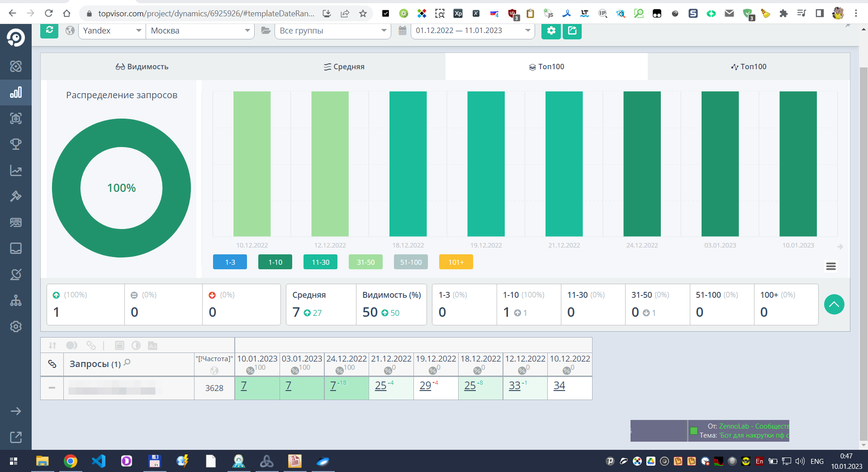Click the green export button
Image resolution: width=868 pixels, height=472 pixels.
coord(572,30)
